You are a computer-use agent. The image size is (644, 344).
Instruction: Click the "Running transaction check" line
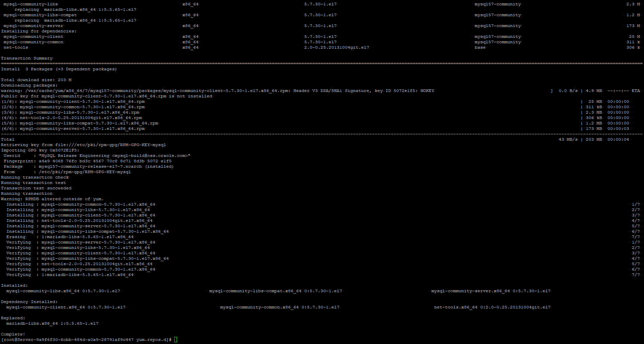35,177
